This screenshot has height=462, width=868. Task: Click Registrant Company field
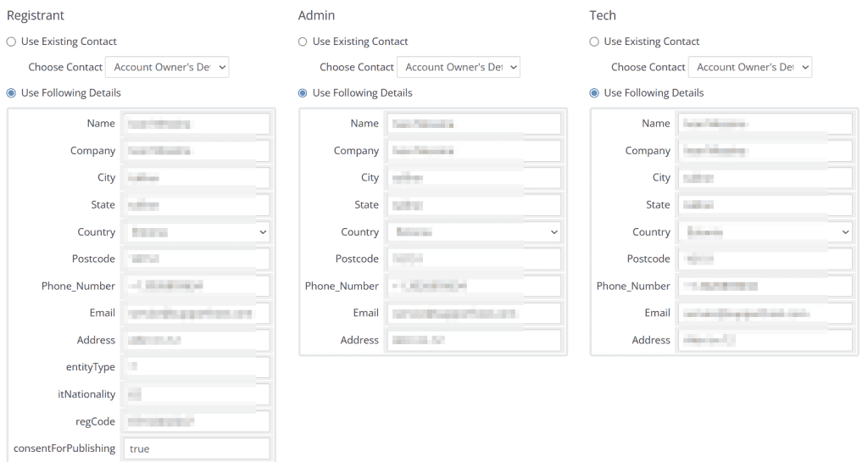coord(197,151)
